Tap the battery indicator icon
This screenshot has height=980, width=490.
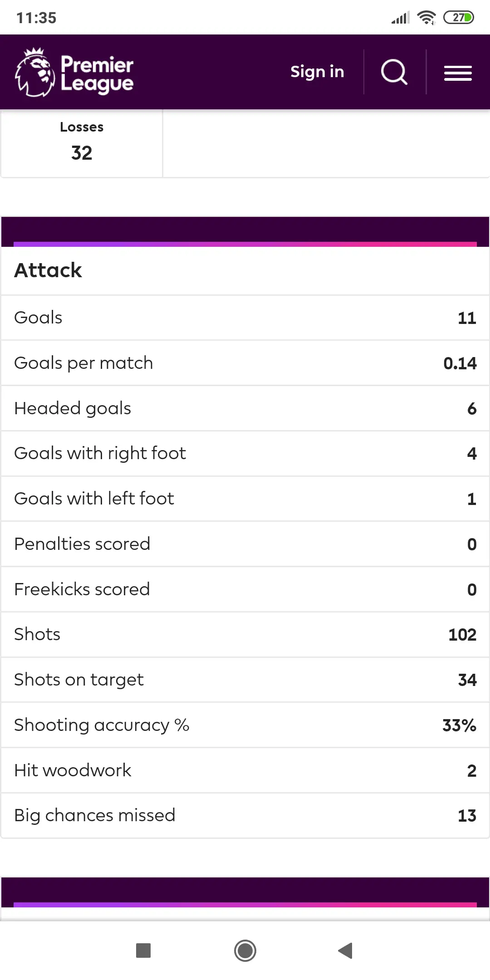coord(458,18)
